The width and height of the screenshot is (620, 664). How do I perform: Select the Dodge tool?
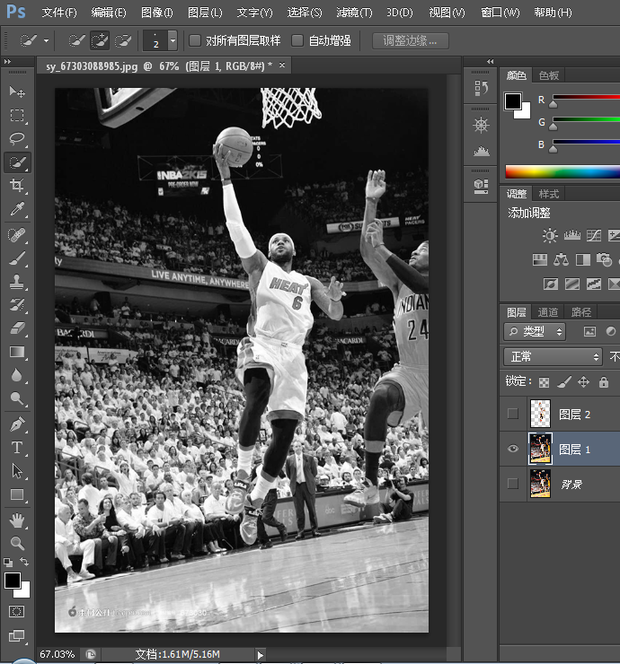point(17,398)
